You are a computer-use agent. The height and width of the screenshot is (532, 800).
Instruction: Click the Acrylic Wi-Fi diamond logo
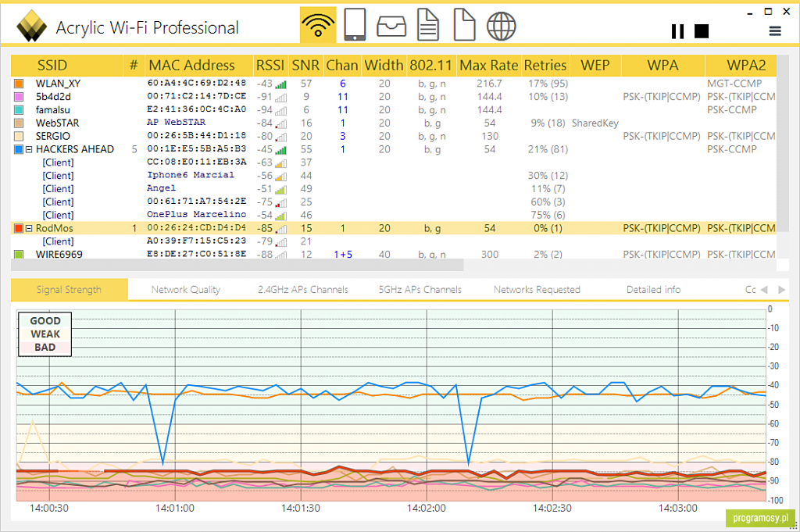click(31, 26)
